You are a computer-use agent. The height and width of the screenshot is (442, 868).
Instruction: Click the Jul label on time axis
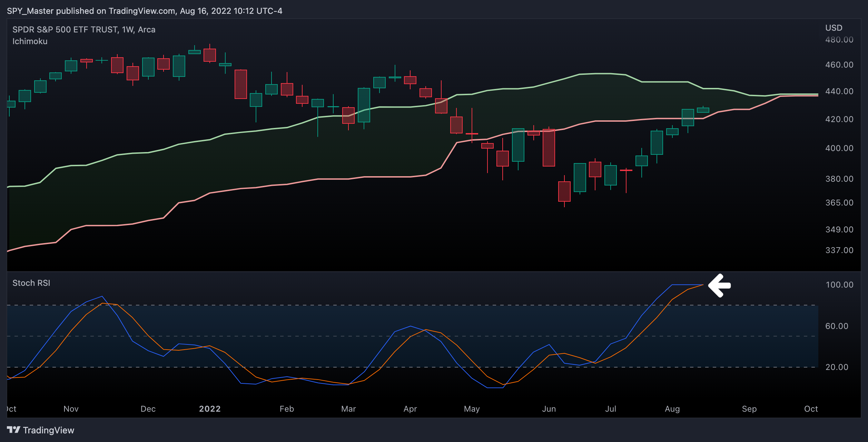tap(611, 409)
